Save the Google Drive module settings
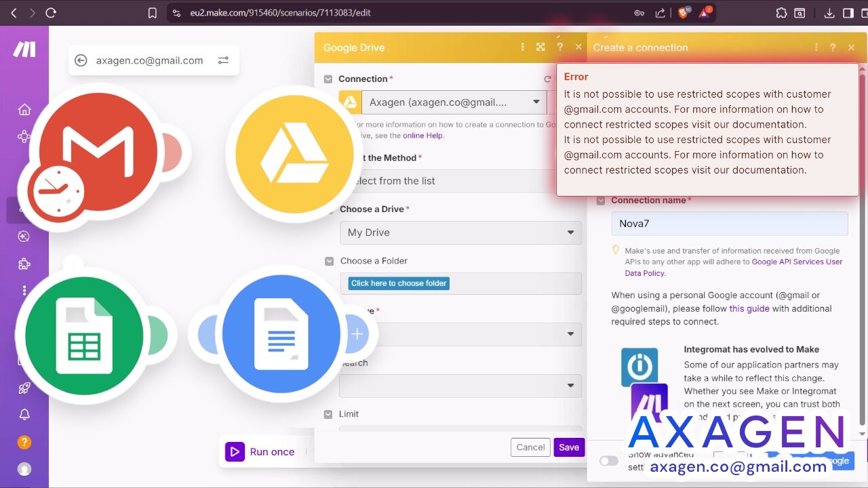The image size is (868, 488). click(x=569, y=447)
